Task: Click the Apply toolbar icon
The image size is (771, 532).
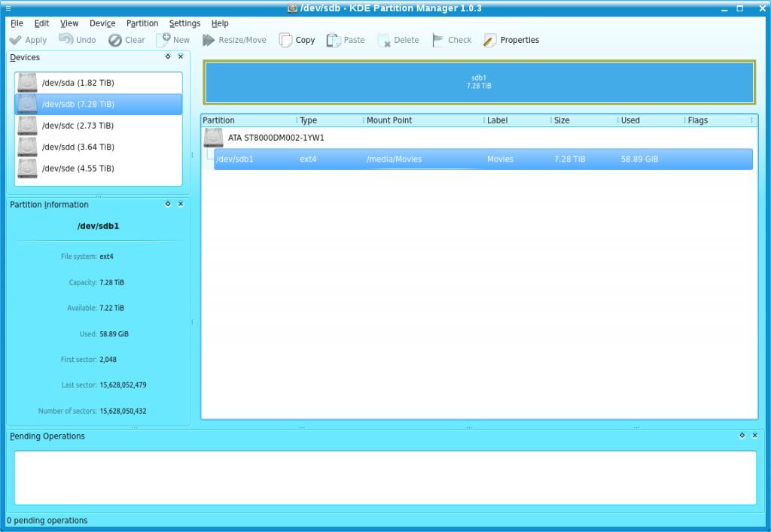Action: click(x=16, y=40)
